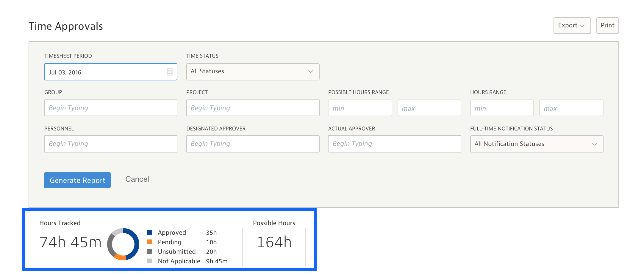Click the Jul 03, 2016 date field

[104, 72]
